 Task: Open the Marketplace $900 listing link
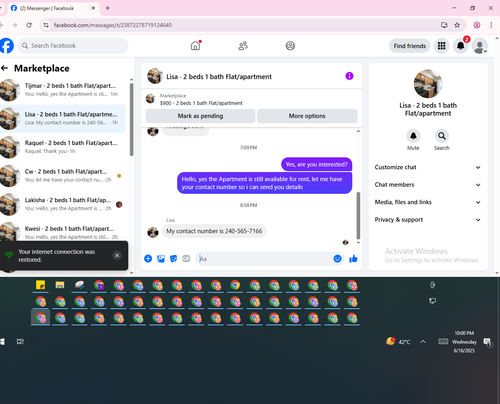coord(201,103)
